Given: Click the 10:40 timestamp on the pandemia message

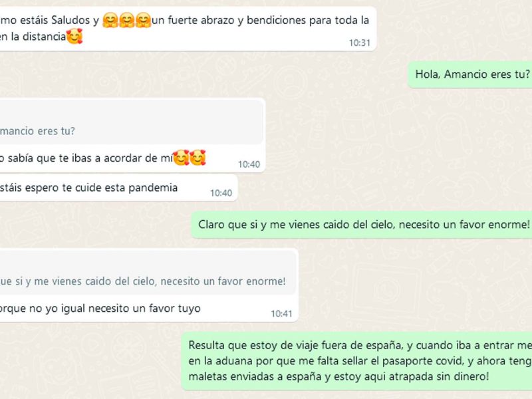Looking at the screenshot, I should point(221,193).
